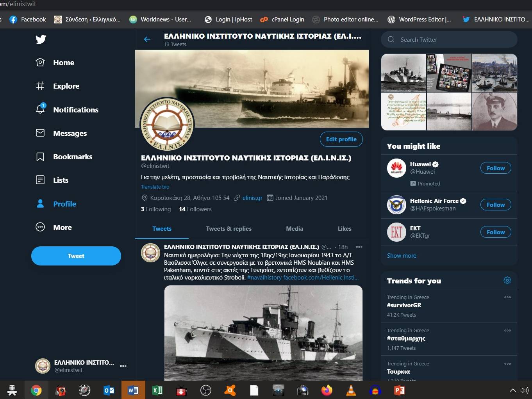Image resolution: width=532 pixels, height=399 pixels.
Task: Expand options for #survivorGR trend
Action: pyautogui.click(x=507, y=297)
